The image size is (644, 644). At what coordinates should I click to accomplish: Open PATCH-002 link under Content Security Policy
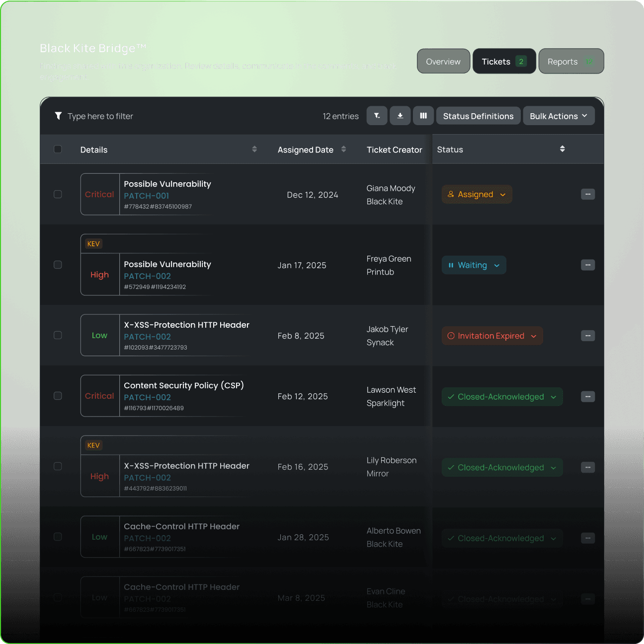point(147,397)
